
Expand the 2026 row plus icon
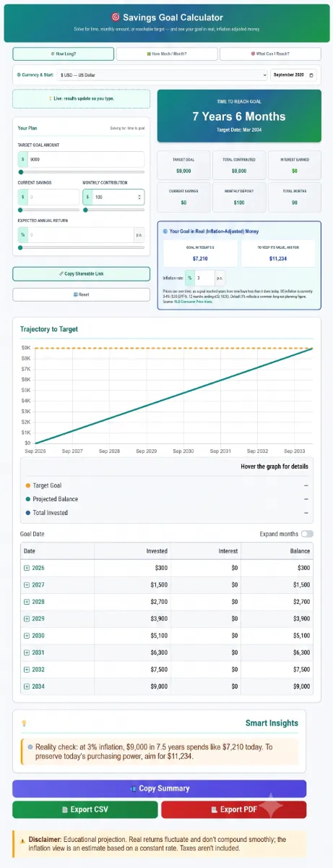coord(27,568)
